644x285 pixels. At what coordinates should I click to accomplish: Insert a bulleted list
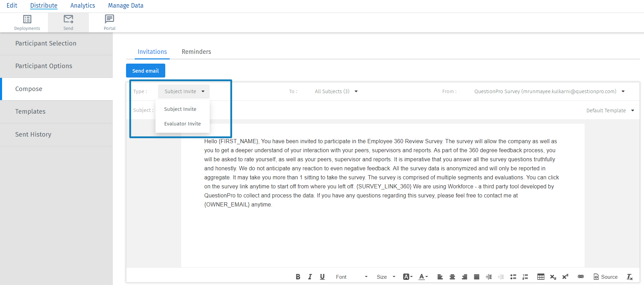[x=513, y=277]
